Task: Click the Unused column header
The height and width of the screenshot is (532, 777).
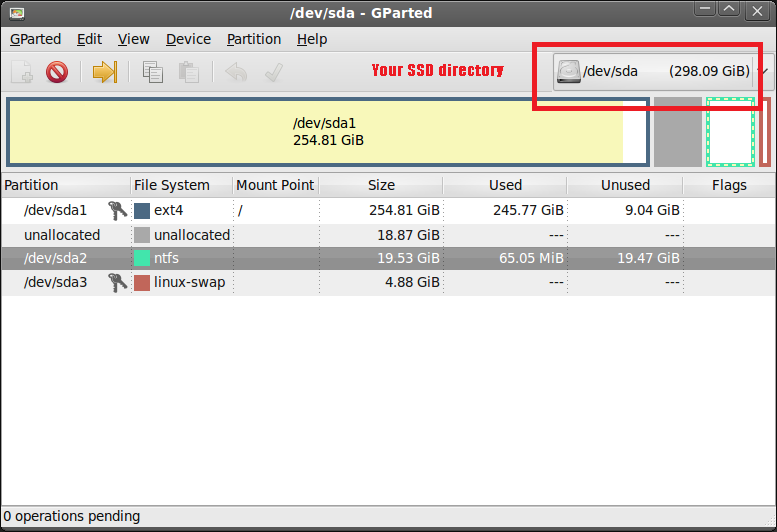Action: pyautogui.click(x=625, y=185)
